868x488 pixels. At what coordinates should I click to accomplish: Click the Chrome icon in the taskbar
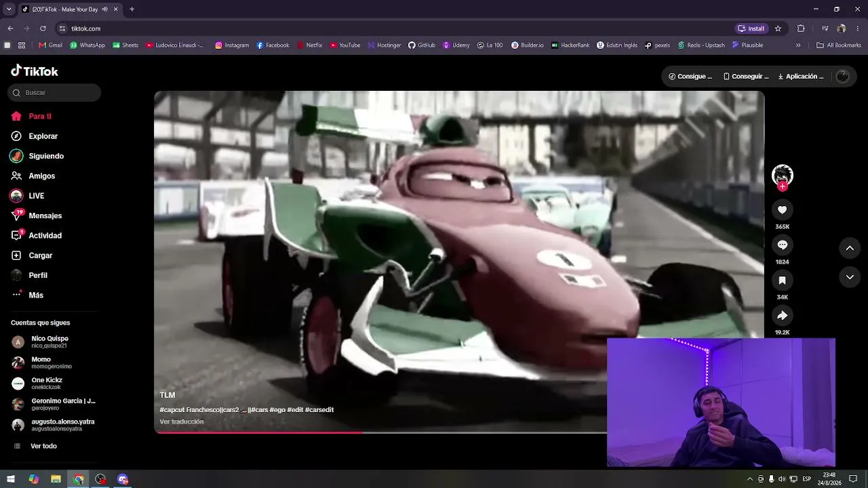pos(79,479)
